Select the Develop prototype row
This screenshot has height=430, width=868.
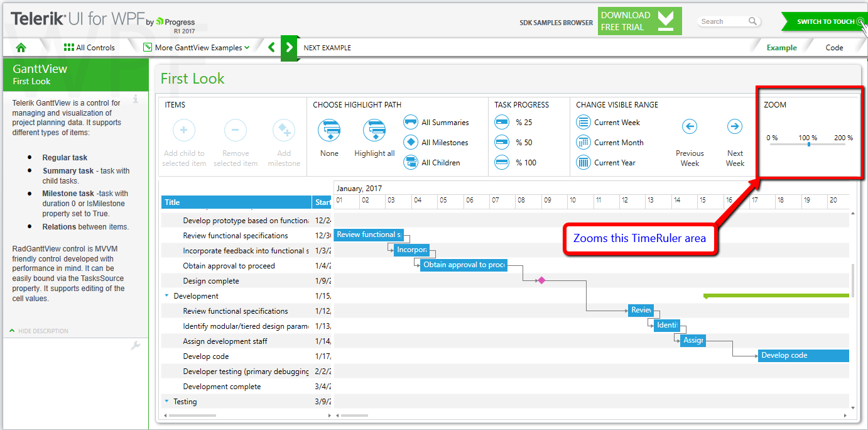tap(247, 221)
